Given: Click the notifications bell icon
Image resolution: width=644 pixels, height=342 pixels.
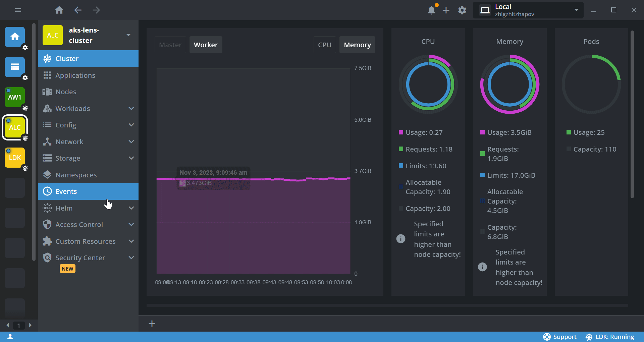Looking at the screenshot, I should tap(432, 10).
